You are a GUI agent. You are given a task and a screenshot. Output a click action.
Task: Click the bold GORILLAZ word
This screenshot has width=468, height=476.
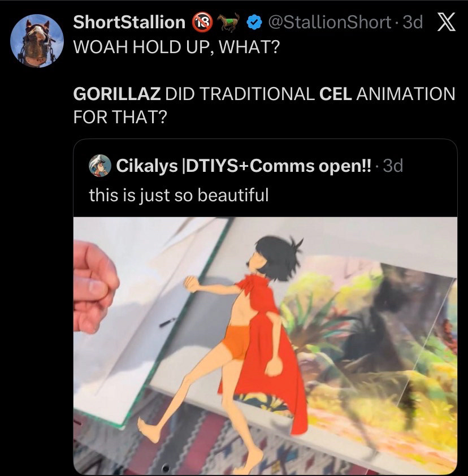click(x=117, y=94)
